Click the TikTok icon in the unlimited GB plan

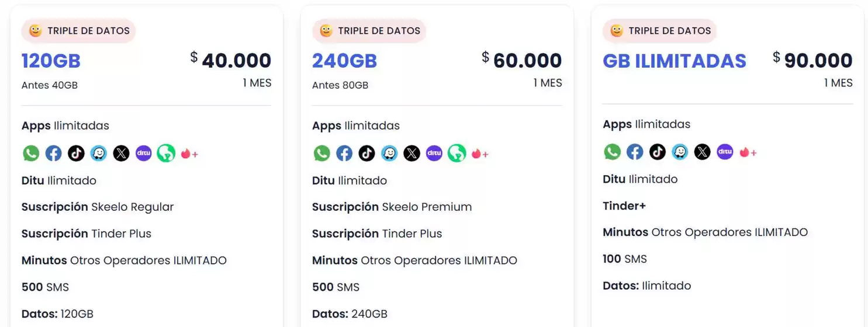(x=657, y=152)
